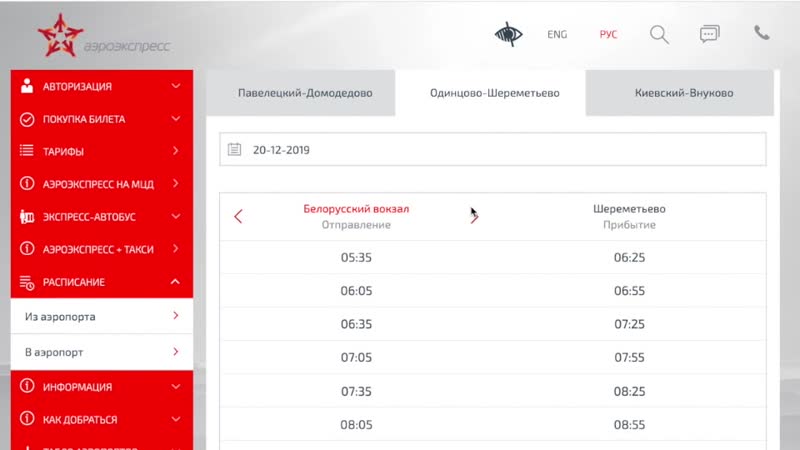Collapse the Расписание section
The image size is (800, 450).
point(175,282)
